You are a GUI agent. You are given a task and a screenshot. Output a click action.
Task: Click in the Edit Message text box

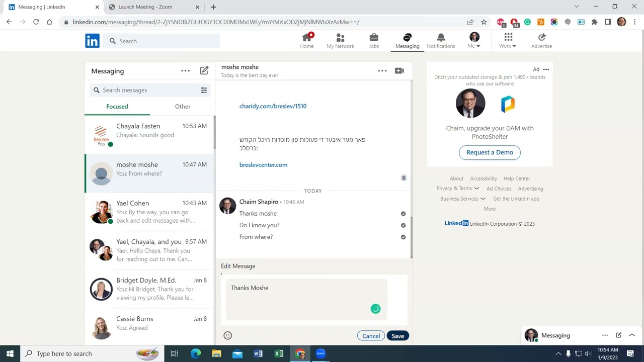tap(306, 299)
